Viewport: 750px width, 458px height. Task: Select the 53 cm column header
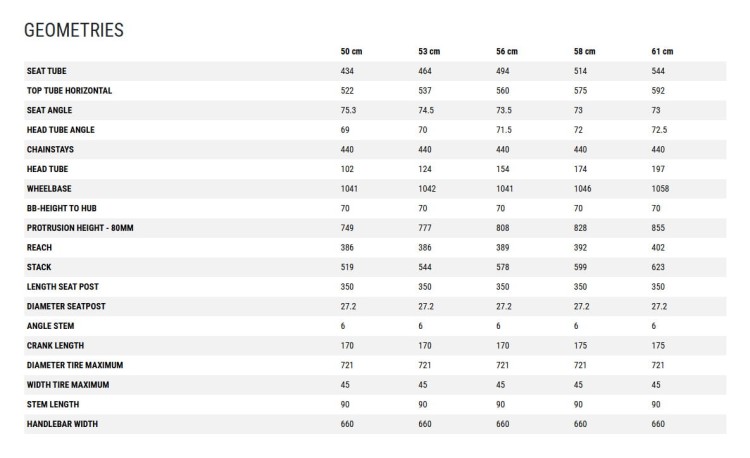click(x=429, y=51)
